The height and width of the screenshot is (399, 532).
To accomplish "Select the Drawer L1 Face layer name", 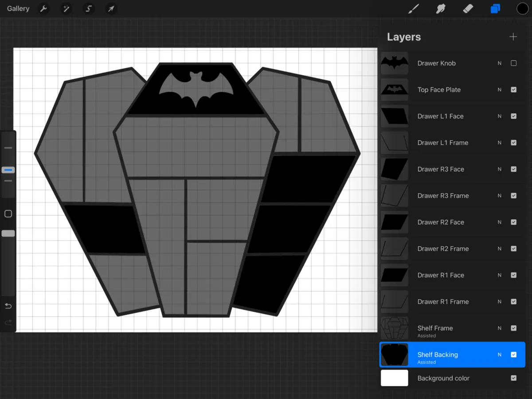I will pyautogui.click(x=440, y=116).
